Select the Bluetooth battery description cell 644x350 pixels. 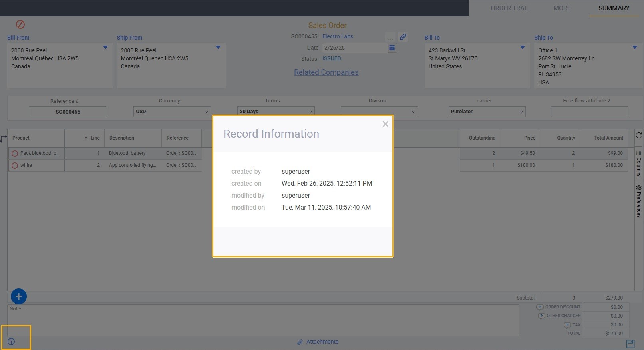(x=133, y=153)
